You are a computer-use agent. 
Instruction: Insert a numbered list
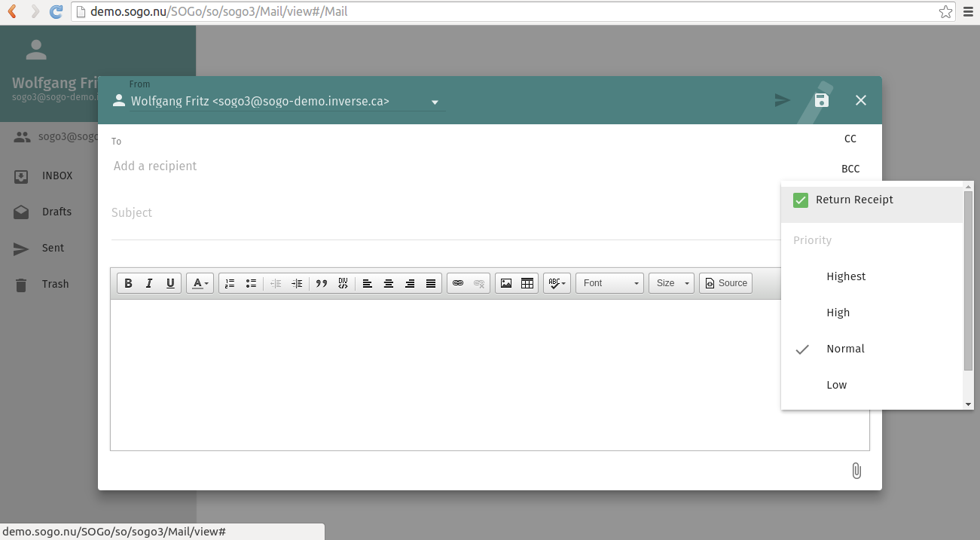click(230, 283)
